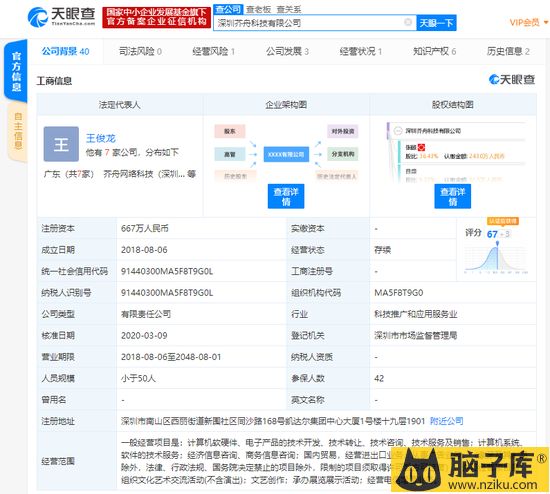Open the 司法风险 tab
550x494 pixels.
coord(140,52)
